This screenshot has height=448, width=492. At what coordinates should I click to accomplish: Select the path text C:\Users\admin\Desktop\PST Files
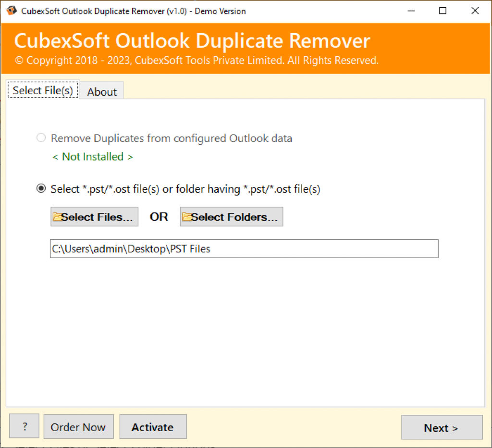click(130, 249)
